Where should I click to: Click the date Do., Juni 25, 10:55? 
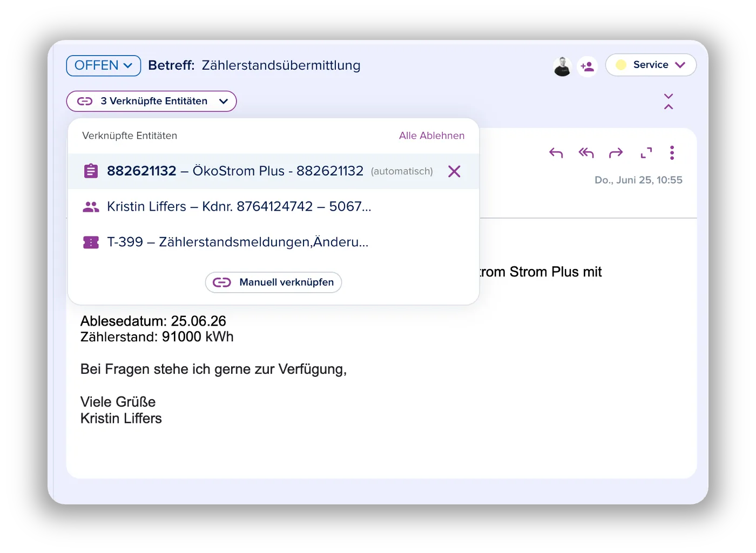[638, 180]
